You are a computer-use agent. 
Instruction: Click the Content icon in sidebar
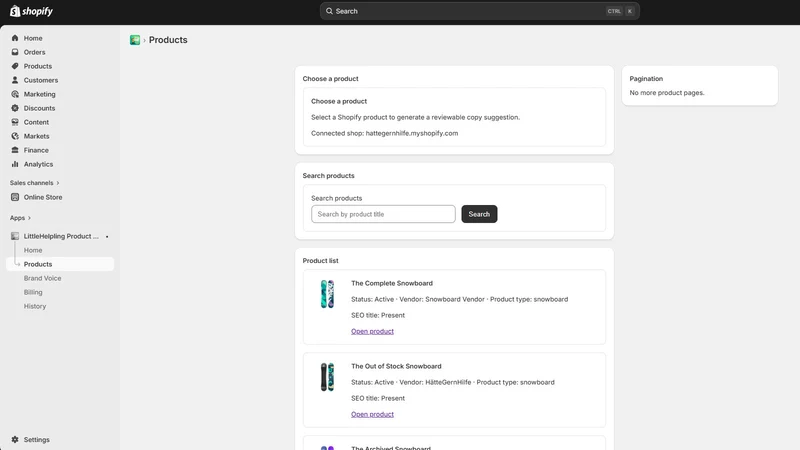15,122
